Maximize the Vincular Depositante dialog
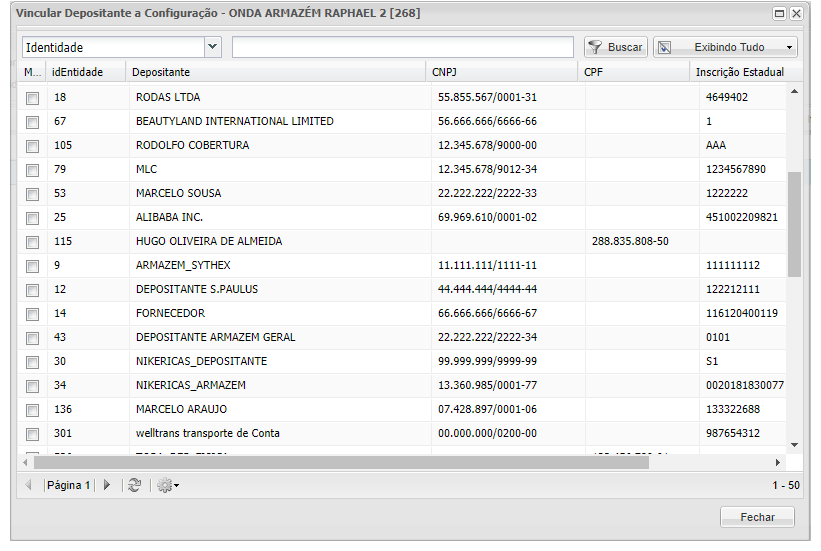The image size is (821, 551). pyautogui.click(x=780, y=14)
